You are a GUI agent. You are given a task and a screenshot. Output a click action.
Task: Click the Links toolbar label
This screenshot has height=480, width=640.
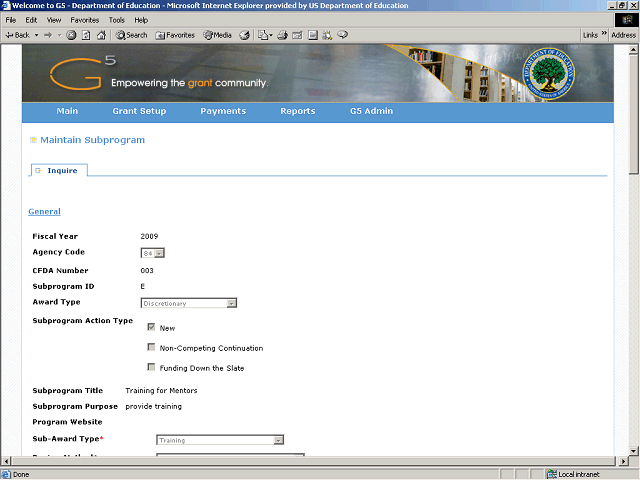click(x=590, y=35)
